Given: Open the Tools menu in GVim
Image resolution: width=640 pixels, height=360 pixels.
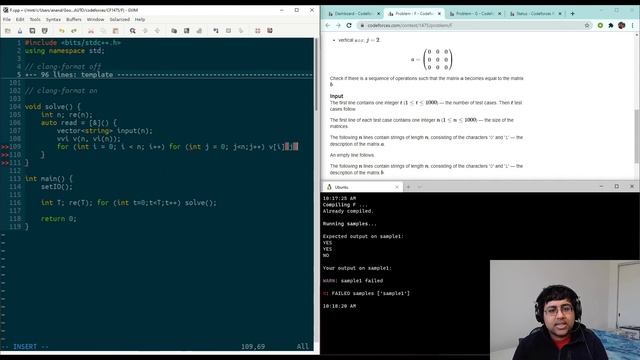Looking at the screenshot, I should click(x=35, y=20).
